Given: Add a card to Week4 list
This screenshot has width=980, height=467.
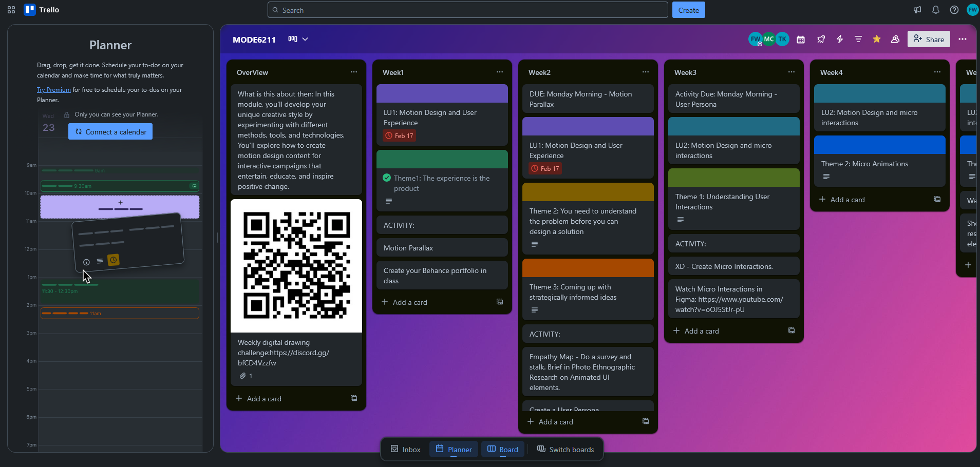Looking at the screenshot, I should [871, 200].
